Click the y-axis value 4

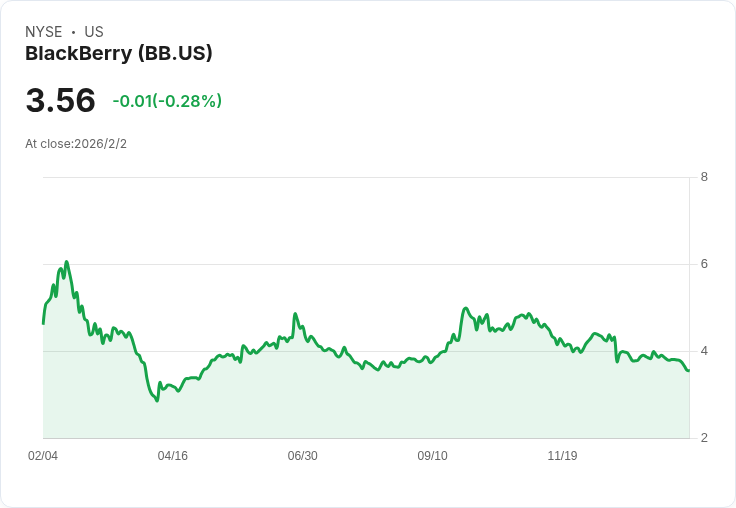coord(704,351)
